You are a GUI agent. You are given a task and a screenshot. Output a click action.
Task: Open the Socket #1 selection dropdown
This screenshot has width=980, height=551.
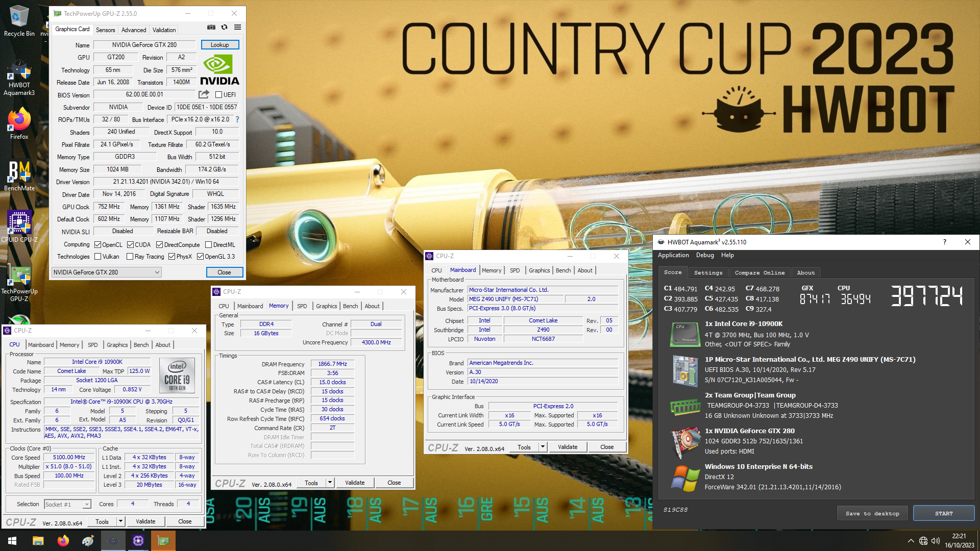point(67,505)
